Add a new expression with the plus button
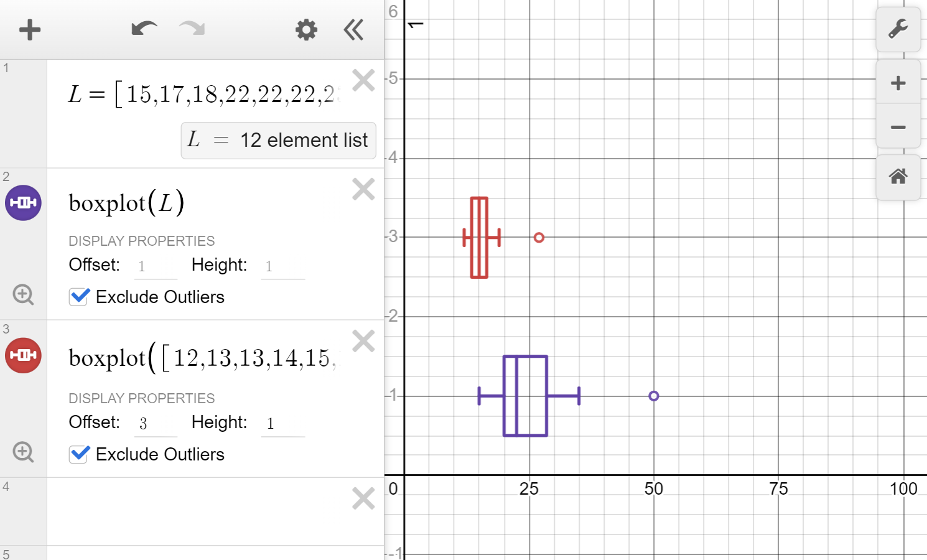The image size is (927, 560). [29, 29]
